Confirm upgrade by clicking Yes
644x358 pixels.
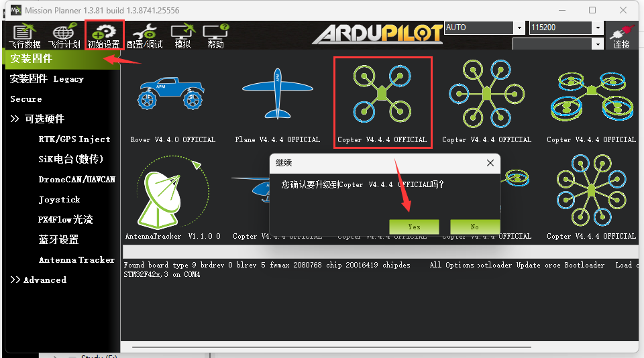414,227
